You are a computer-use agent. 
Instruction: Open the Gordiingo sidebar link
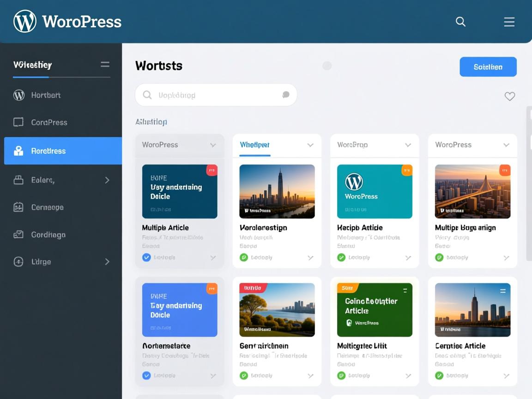(x=48, y=235)
